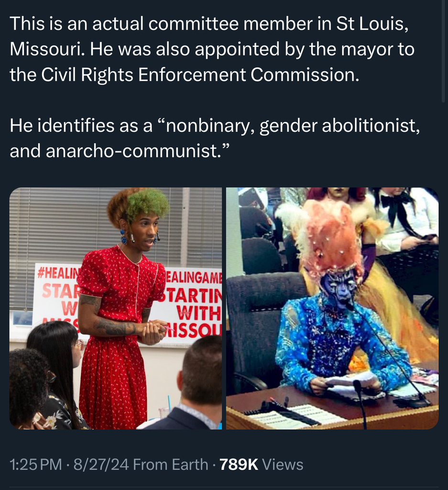Click the 1:25 PM timestamp

coord(35,464)
